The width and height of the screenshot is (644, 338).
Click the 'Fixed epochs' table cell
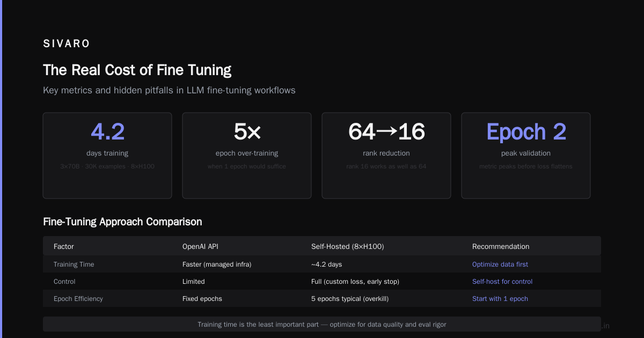pyautogui.click(x=202, y=298)
